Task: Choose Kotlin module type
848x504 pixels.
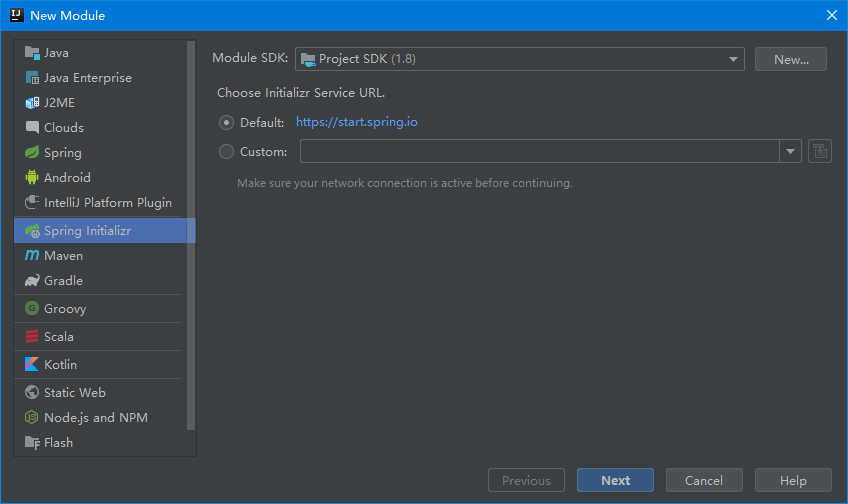Action: 60,364
